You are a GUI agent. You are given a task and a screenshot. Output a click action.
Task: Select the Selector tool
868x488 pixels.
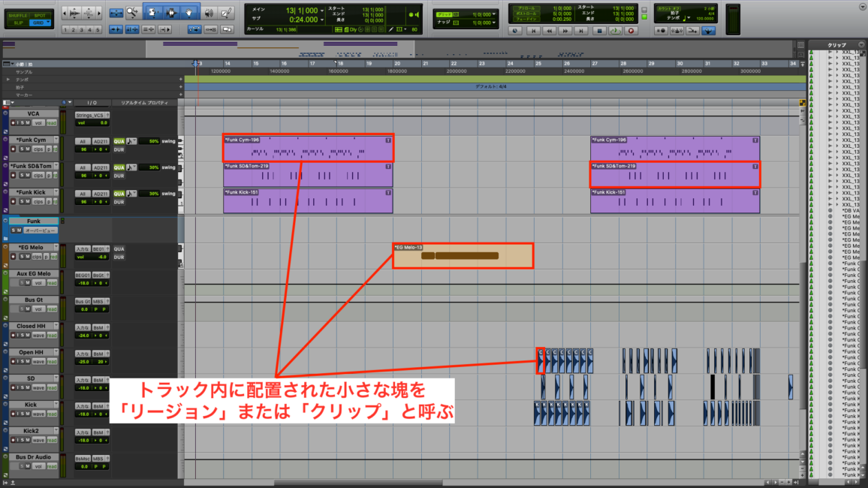click(171, 12)
